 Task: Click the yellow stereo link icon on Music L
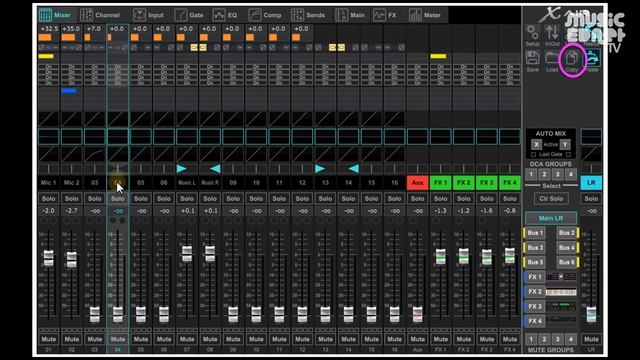coord(194,48)
